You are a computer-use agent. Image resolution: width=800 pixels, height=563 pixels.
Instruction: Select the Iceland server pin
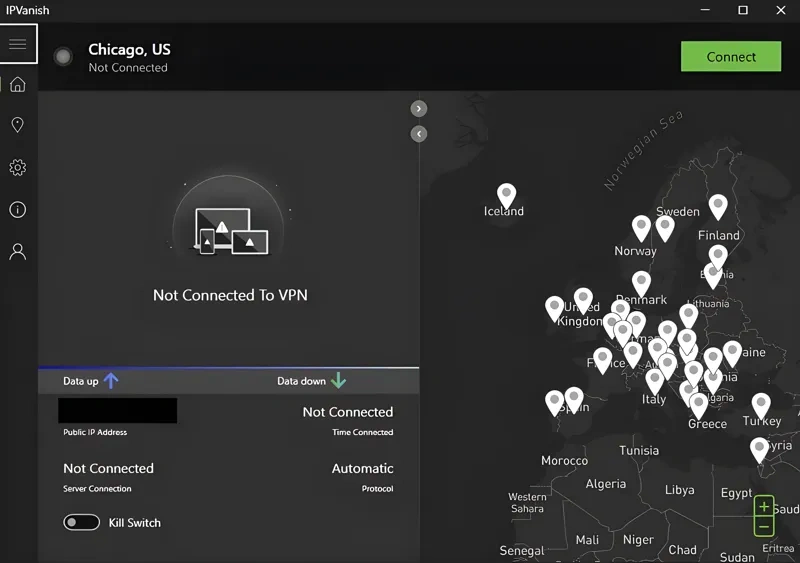coord(507,195)
